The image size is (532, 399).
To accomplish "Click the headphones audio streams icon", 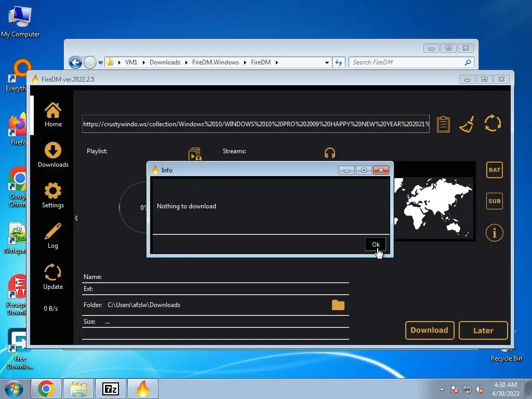I will pyautogui.click(x=330, y=153).
